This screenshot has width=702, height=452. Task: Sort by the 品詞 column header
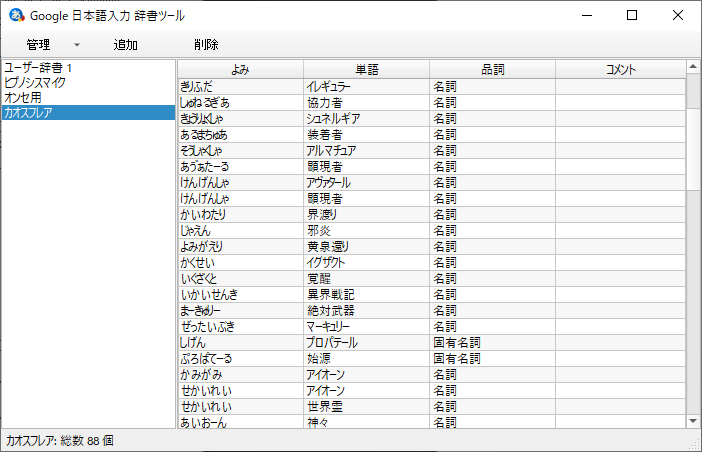pos(492,69)
